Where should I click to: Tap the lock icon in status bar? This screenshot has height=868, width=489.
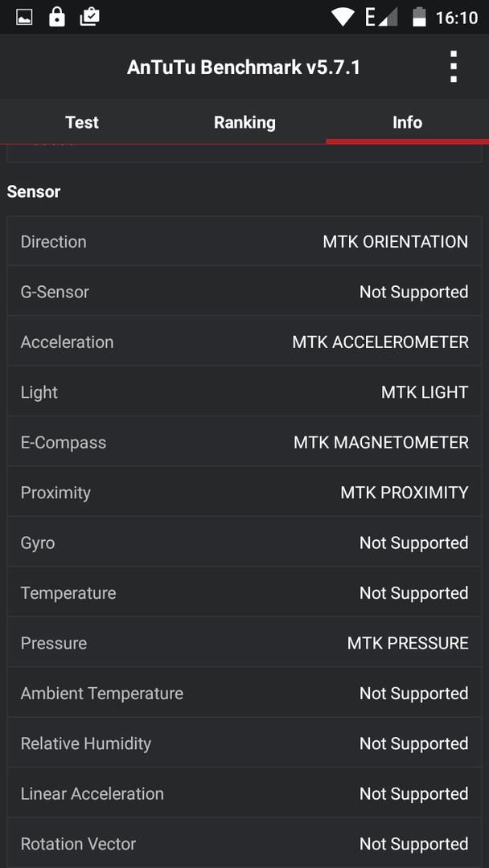56,17
